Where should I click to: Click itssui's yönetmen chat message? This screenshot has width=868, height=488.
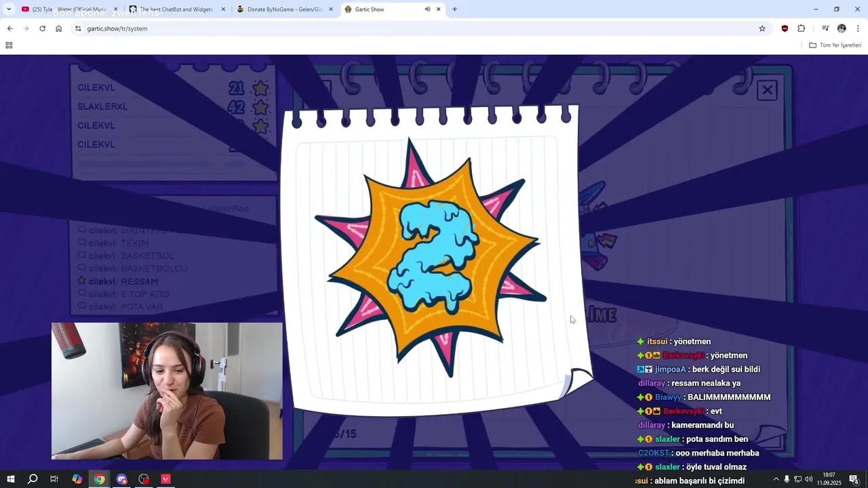pyautogui.click(x=674, y=342)
